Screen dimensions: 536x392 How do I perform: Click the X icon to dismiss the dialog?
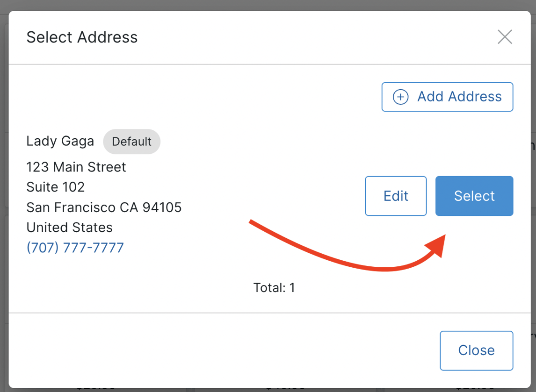[505, 36]
